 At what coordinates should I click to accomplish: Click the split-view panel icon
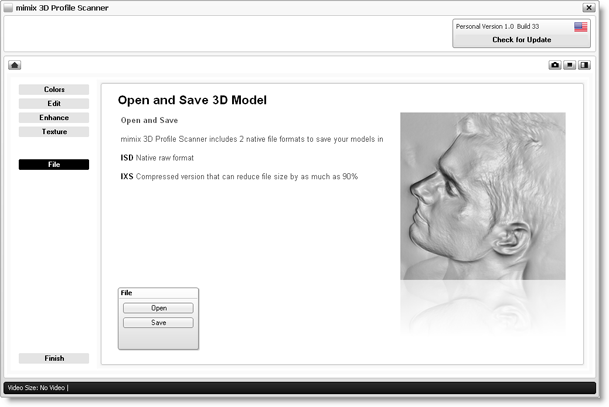click(x=584, y=65)
